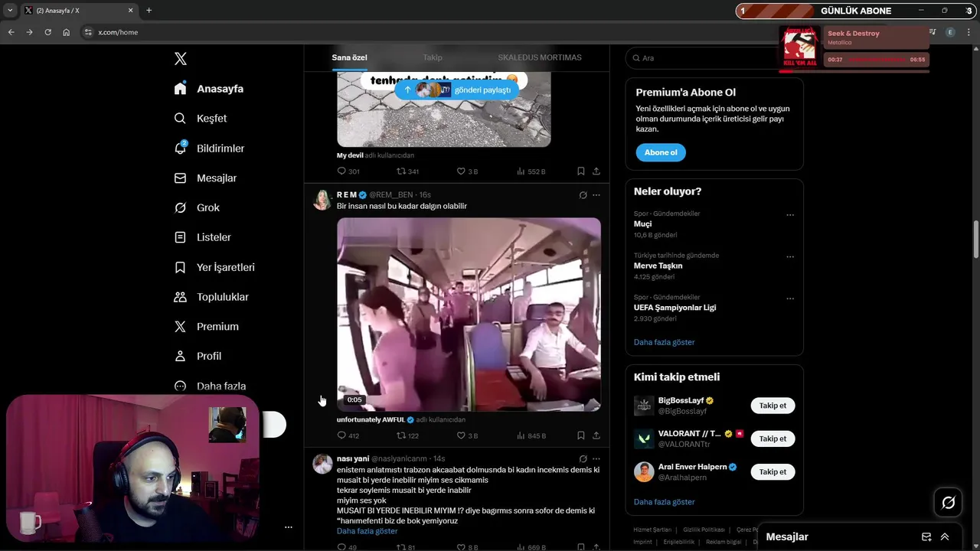Repost the REM post with 122 reposts
This screenshot has height=551, width=980.
[x=407, y=435]
